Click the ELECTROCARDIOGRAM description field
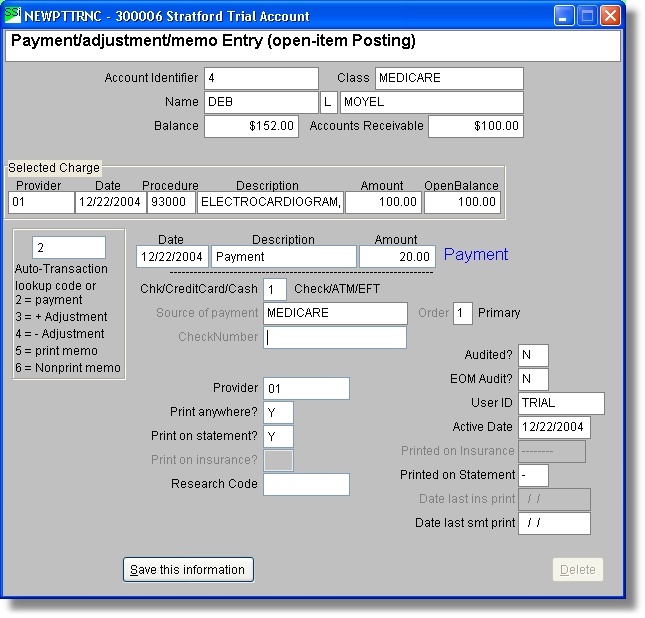The width and height of the screenshot is (645, 618). (270, 202)
